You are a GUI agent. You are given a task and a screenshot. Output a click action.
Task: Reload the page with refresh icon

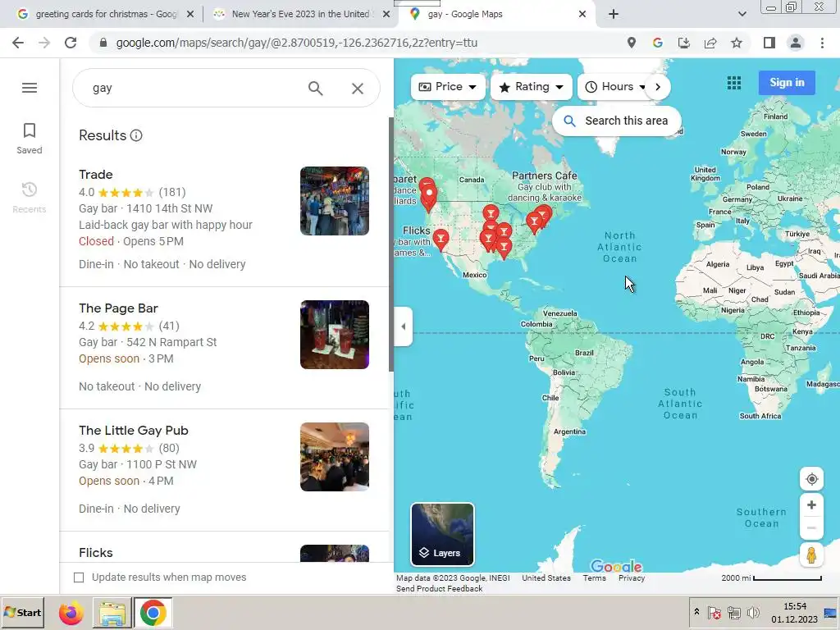[71, 43]
